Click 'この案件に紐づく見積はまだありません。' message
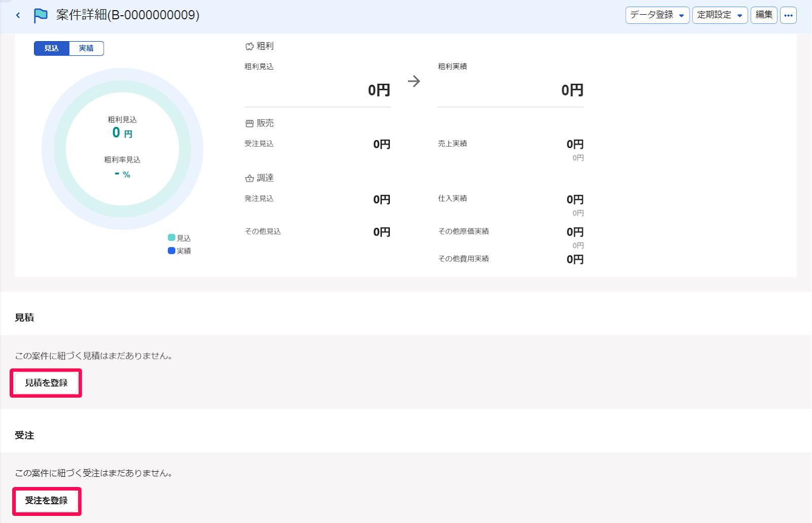This screenshot has height=523, width=812. click(x=95, y=356)
